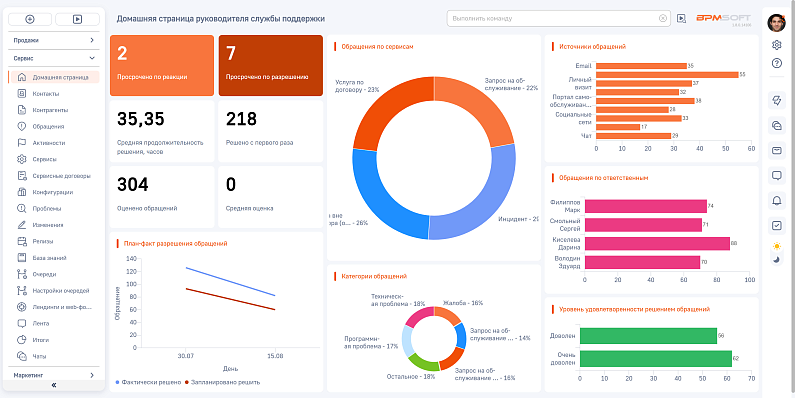Image resolution: width=795 pixels, height=398 pixels.
Task: Toggle 'Фактически решено' legend item
Action: pos(148,382)
